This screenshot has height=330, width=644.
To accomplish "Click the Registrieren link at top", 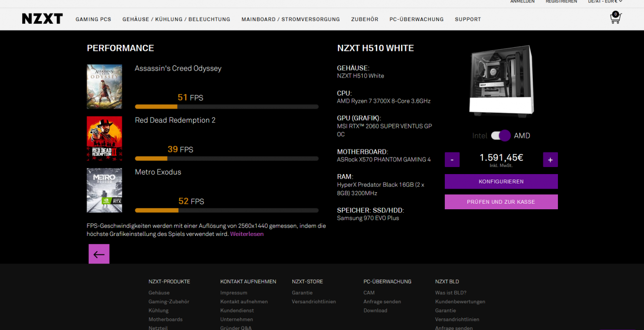I will 561,2.
